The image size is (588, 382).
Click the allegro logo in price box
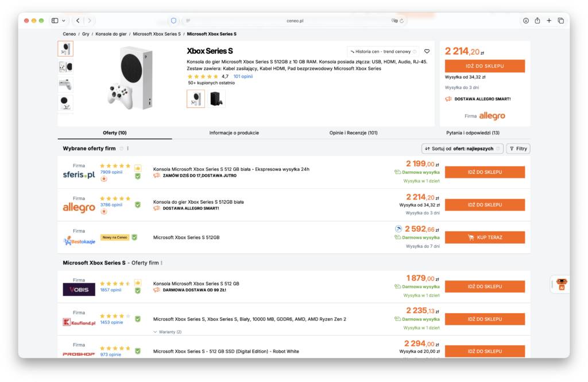pos(492,116)
